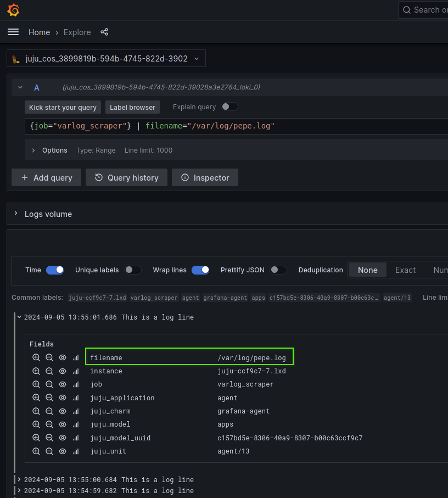This screenshot has width=448, height=498.
Task: Go to Home breadcrumb
Action: [x=39, y=32]
